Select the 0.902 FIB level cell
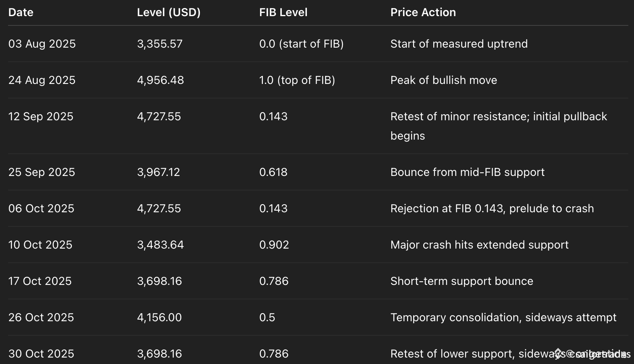Viewport: 634px width, 364px height. coord(274,245)
